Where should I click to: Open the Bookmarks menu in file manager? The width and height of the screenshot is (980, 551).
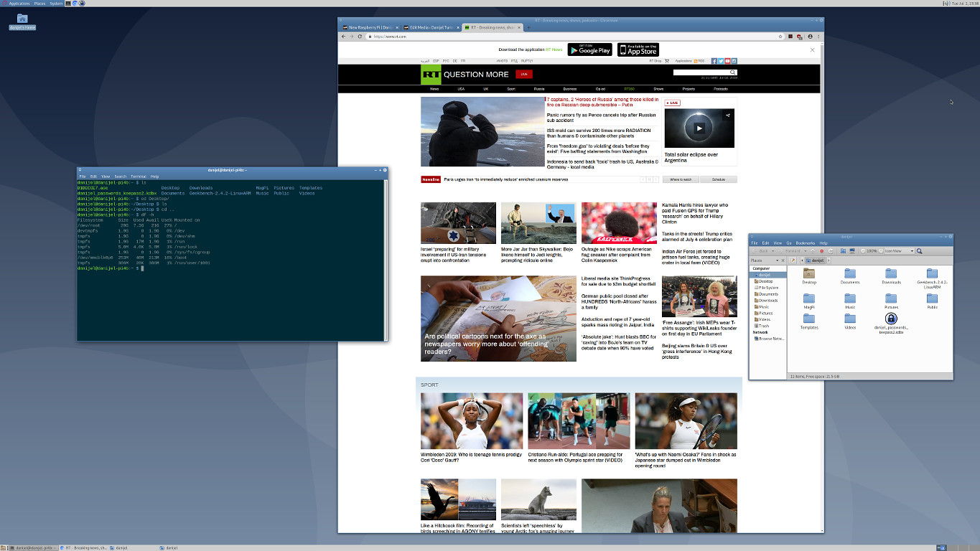(806, 243)
